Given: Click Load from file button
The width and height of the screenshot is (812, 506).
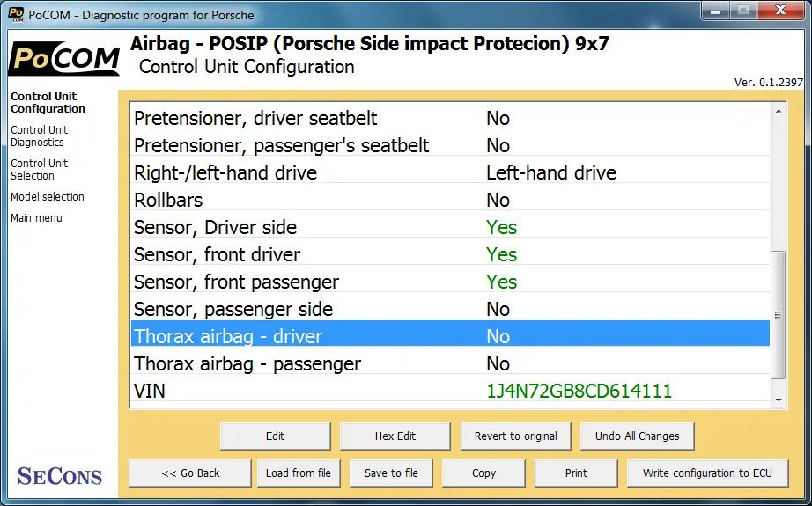Looking at the screenshot, I should click(x=299, y=473).
